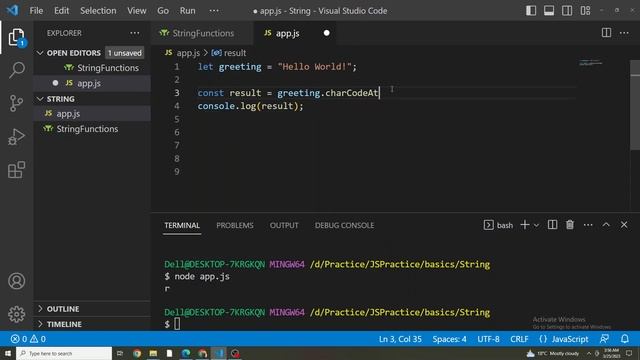Open the Source Control view

(16, 103)
